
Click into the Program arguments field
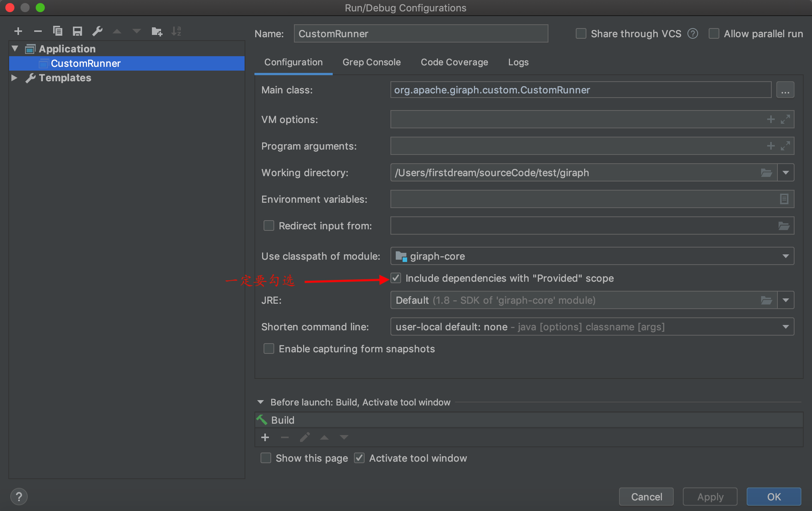570,146
